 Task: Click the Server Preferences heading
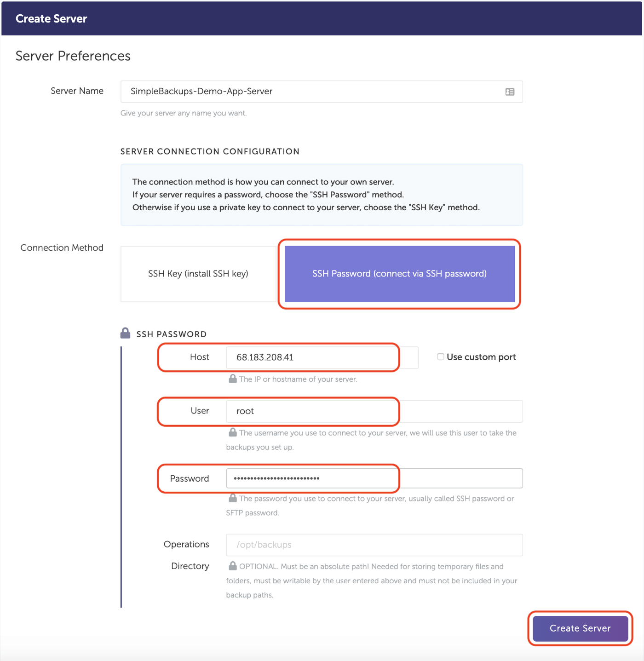[73, 56]
